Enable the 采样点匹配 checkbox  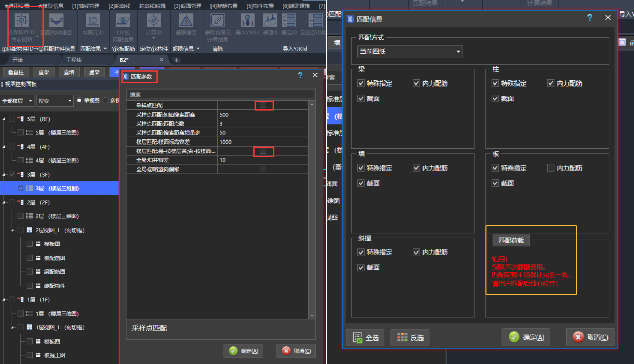(x=263, y=105)
